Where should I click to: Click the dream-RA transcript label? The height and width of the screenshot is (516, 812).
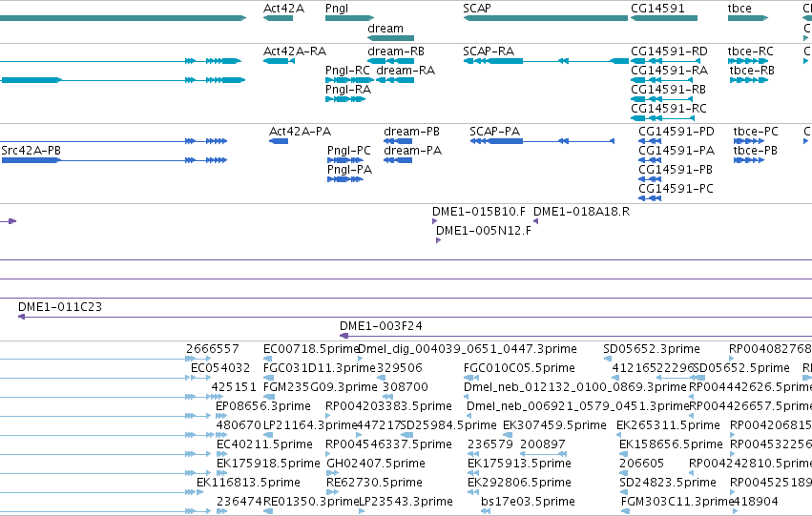(406, 71)
